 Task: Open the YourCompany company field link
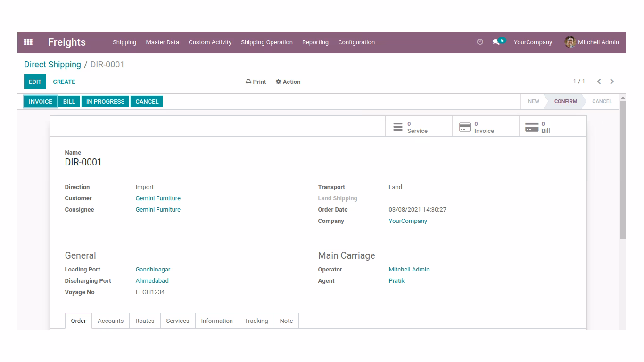408,221
